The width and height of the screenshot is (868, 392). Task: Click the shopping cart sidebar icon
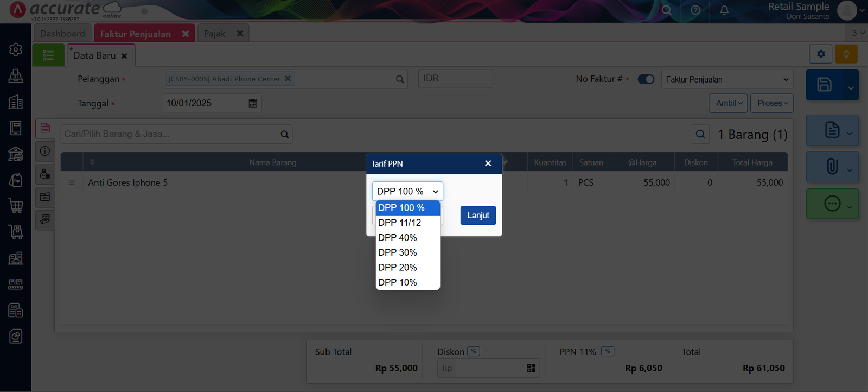[16, 206]
